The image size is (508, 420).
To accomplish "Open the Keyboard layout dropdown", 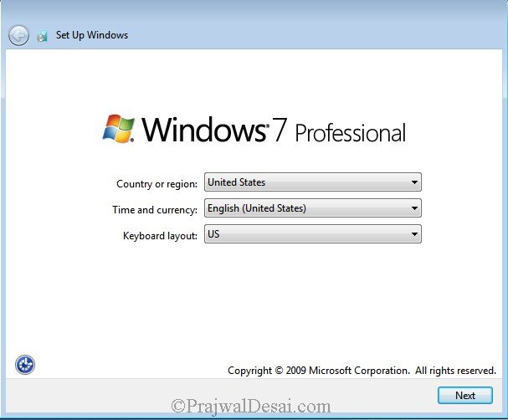I will [313, 233].
